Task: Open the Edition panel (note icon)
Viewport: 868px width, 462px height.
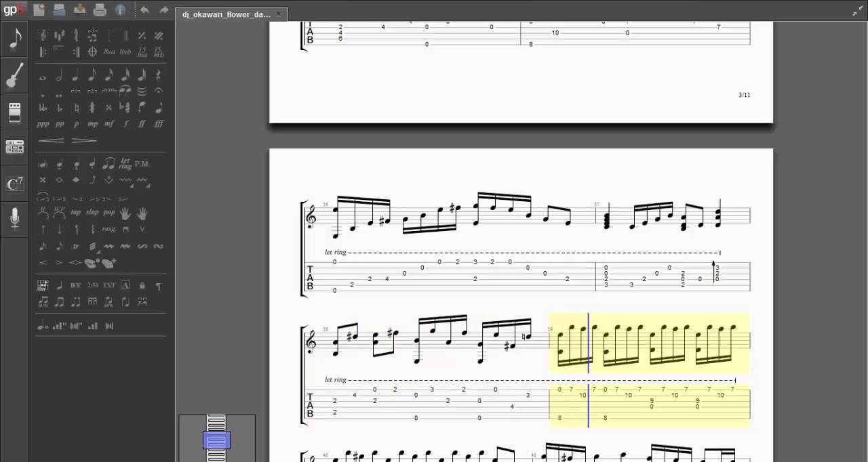Action: 14,39
